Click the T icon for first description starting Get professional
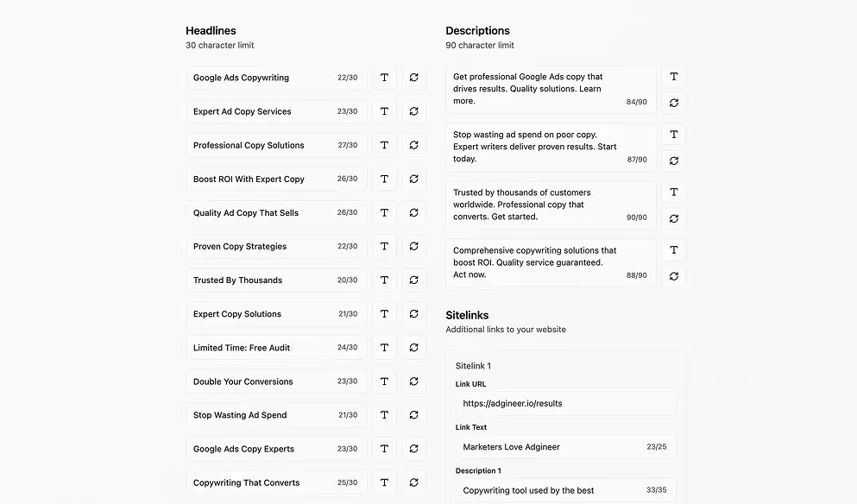This screenshot has height=504, width=857. tap(674, 77)
